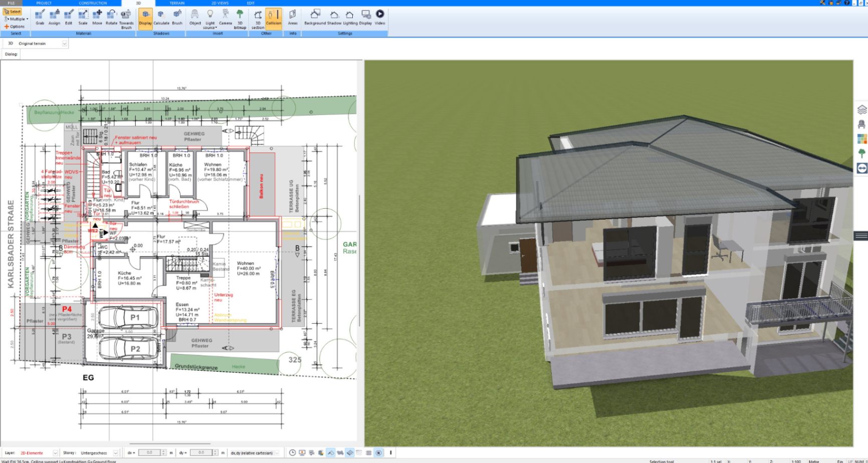Click the Select tool button

click(x=13, y=12)
